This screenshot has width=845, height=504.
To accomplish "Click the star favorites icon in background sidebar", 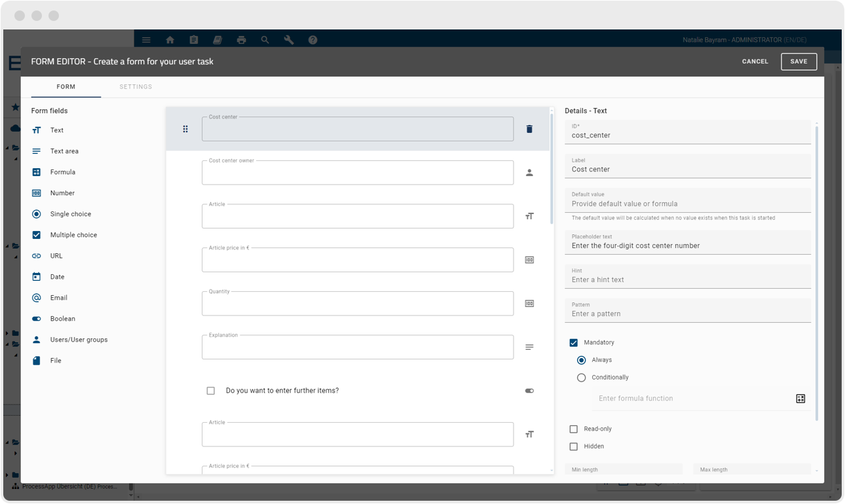I will [15, 107].
